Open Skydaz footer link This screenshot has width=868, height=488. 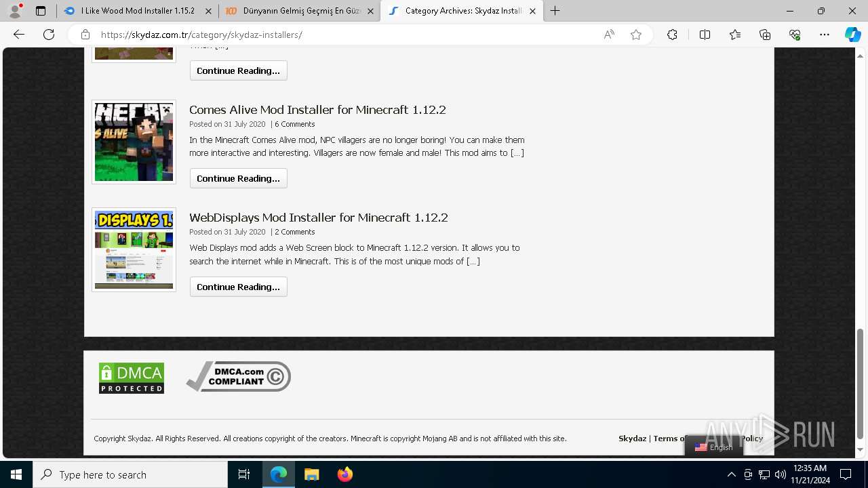(x=632, y=439)
